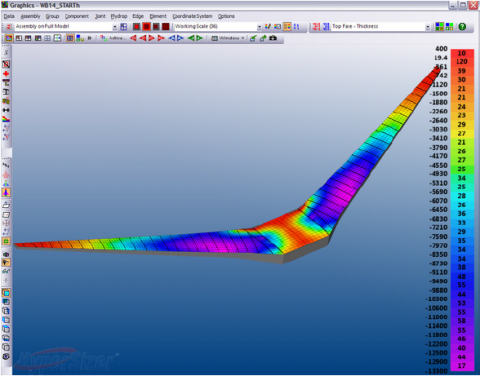The image size is (480, 376).
Task: Open the Window dropdown button
Action: coord(228,38)
